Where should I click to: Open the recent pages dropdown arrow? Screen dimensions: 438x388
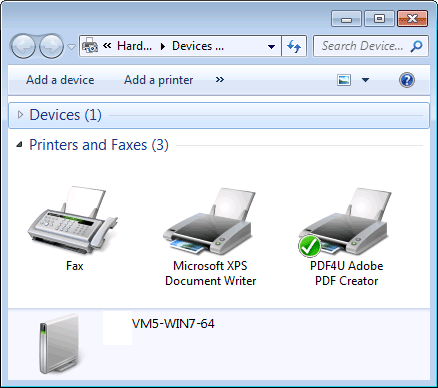tap(71, 47)
